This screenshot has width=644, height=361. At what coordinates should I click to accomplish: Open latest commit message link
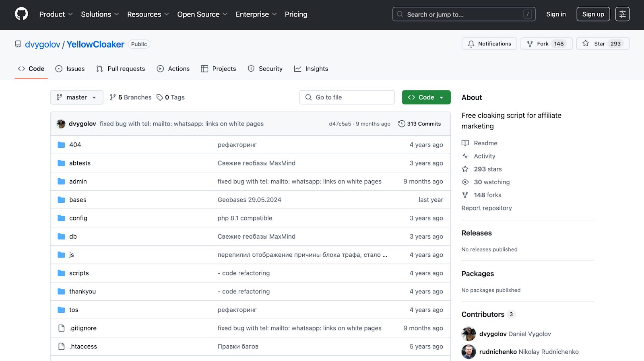pos(182,124)
